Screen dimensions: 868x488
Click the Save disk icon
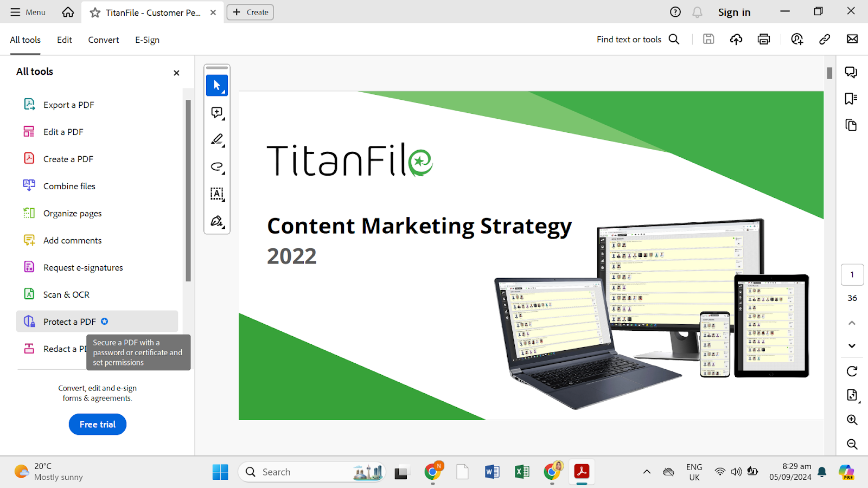(x=709, y=39)
